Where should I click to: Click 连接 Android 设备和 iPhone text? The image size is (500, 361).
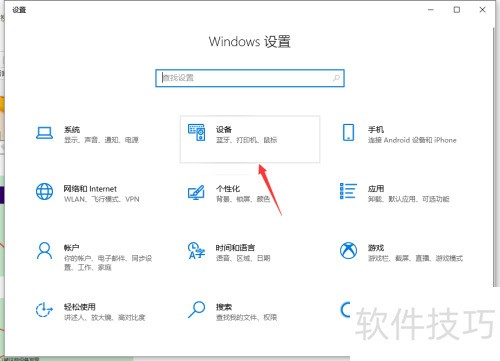coord(412,140)
